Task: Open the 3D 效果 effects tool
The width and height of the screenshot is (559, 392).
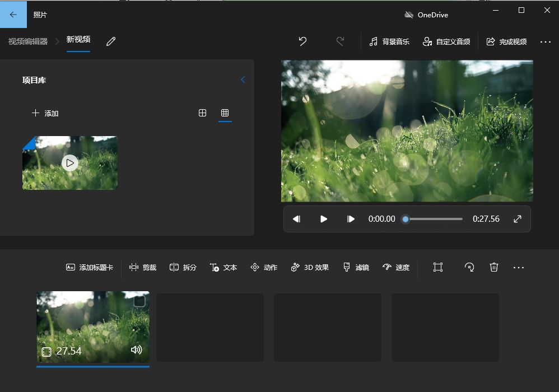Action: tap(310, 267)
